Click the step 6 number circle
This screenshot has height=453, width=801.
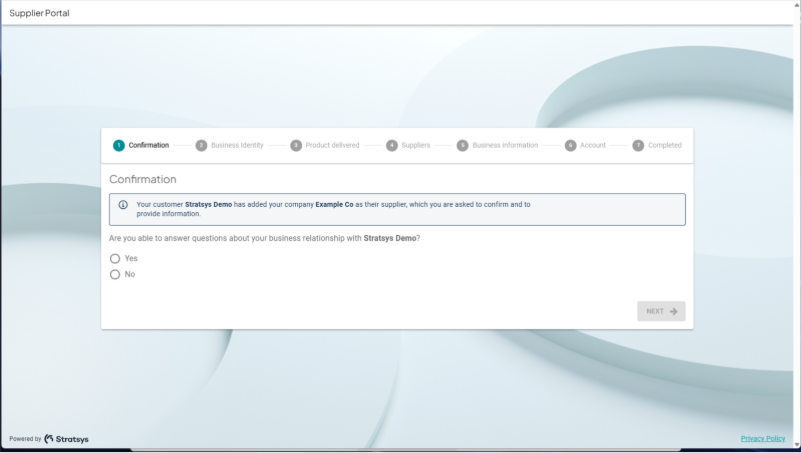570,145
